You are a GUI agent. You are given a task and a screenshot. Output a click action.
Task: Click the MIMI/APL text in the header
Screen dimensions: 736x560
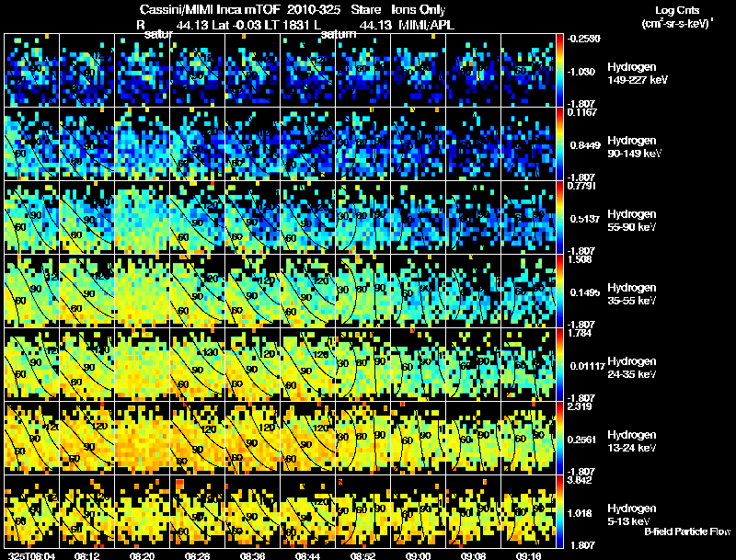(x=426, y=25)
